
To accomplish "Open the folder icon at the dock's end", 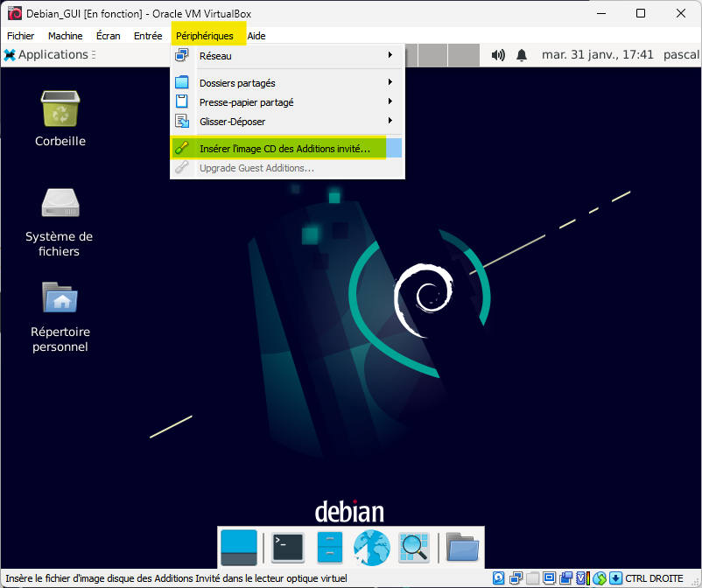I will coord(462,547).
